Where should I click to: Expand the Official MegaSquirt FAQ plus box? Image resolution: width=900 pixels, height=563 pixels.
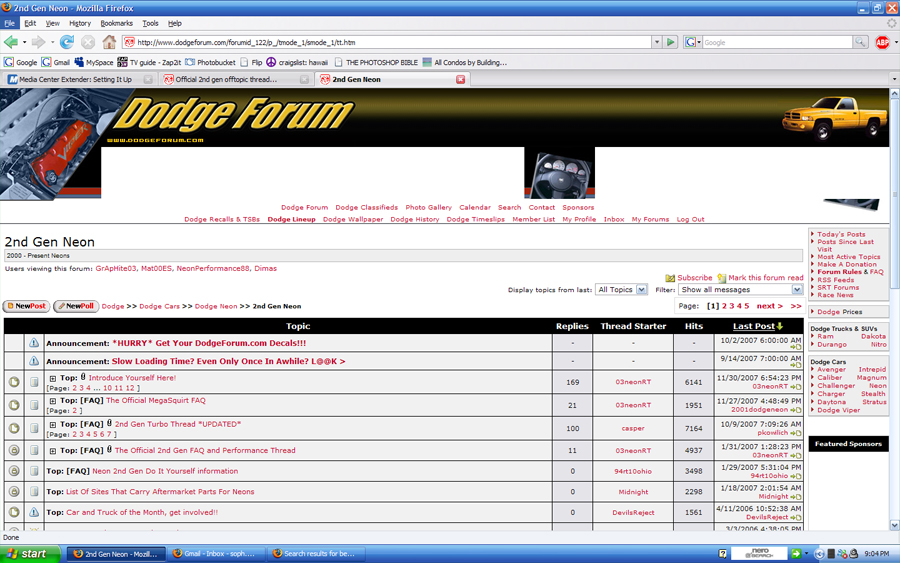[x=52, y=401]
